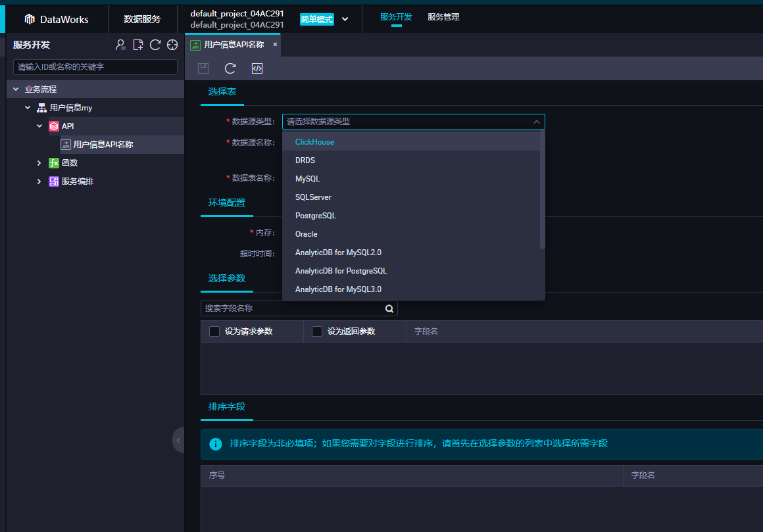This screenshot has width=763, height=532.
Task: Open the project switcher dropdown arrow
Action: coord(345,19)
